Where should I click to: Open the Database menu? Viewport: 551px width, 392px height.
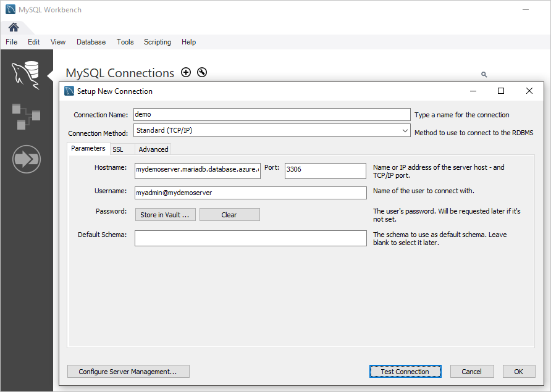pyautogui.click(x=91, y=41)
